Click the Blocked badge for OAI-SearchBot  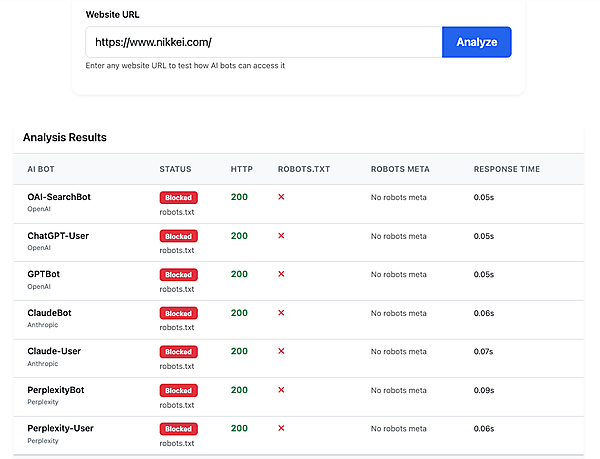tap(178, 198)
